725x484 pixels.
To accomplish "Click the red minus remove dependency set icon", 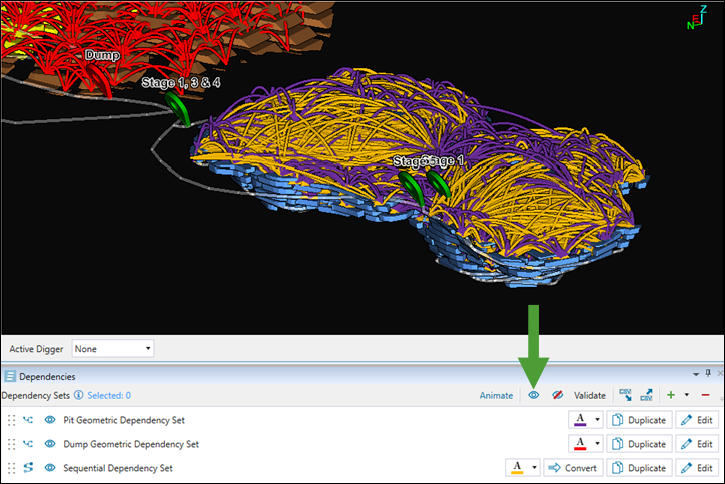I will click(706, 395).
